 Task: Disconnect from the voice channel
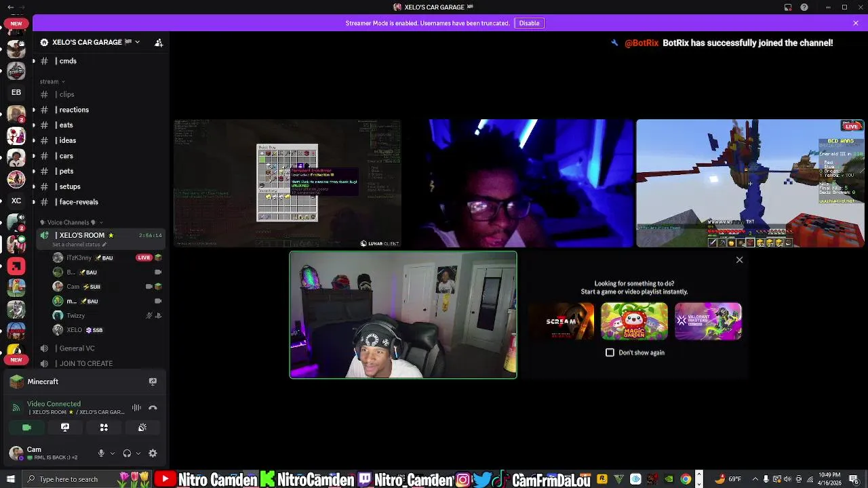coord(153,407)
